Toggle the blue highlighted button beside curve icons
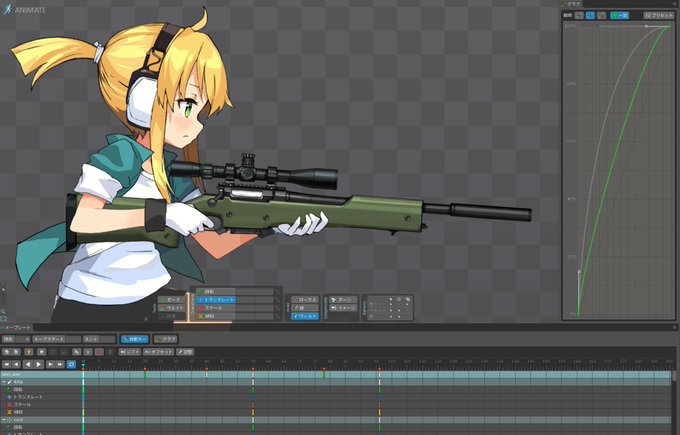 [x=620, y=15]
